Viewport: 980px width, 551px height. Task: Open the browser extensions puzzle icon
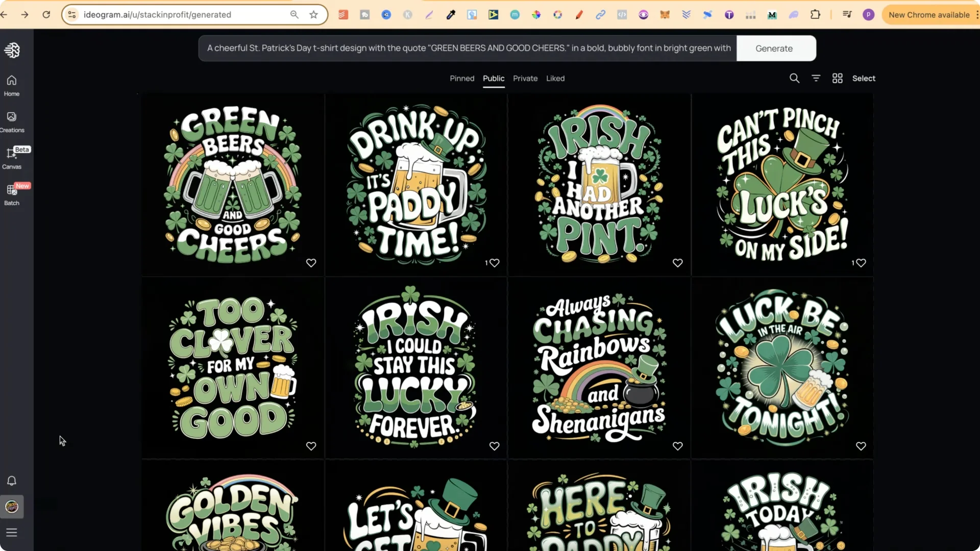816,15
